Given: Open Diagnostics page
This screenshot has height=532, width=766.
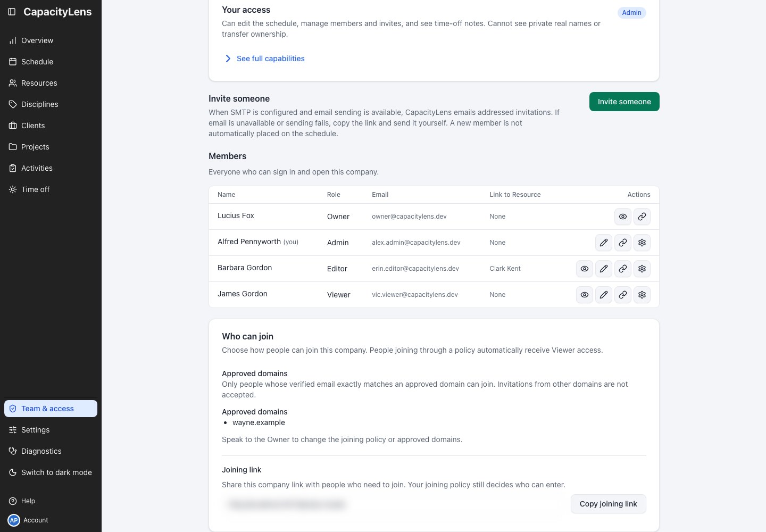Looking at the screenshot, I should click(x=51, y=451).
